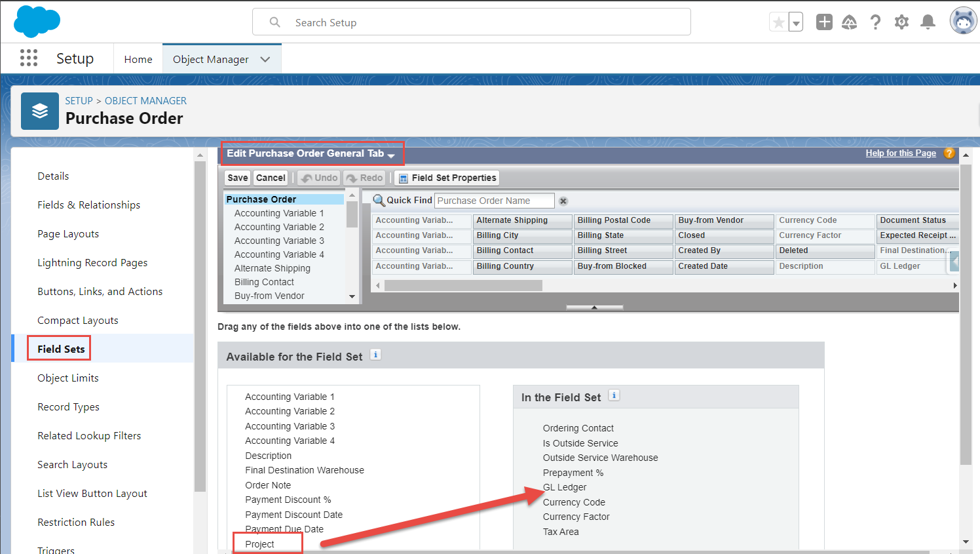Select Project in the available list

click(260, 544)
